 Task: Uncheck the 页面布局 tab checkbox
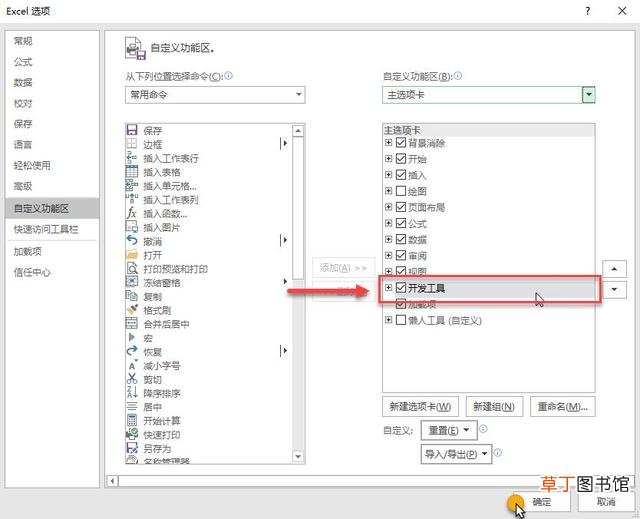click(401, 207)
